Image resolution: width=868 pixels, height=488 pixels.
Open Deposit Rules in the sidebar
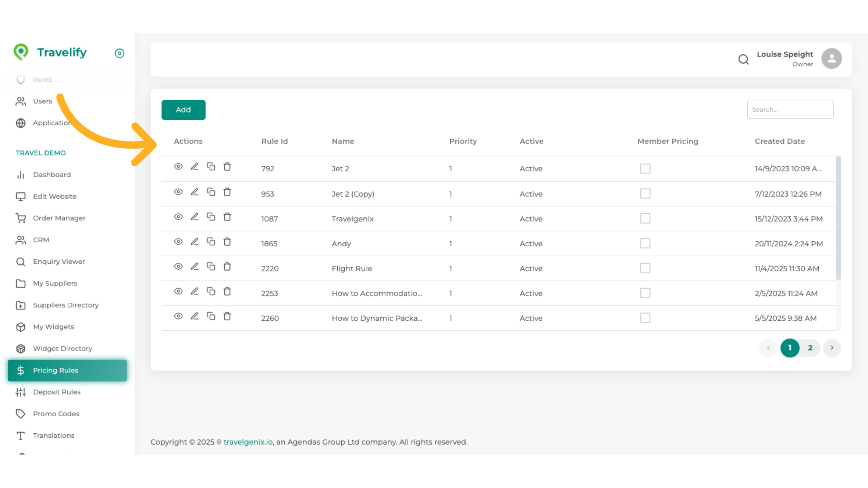pos(57,392)
